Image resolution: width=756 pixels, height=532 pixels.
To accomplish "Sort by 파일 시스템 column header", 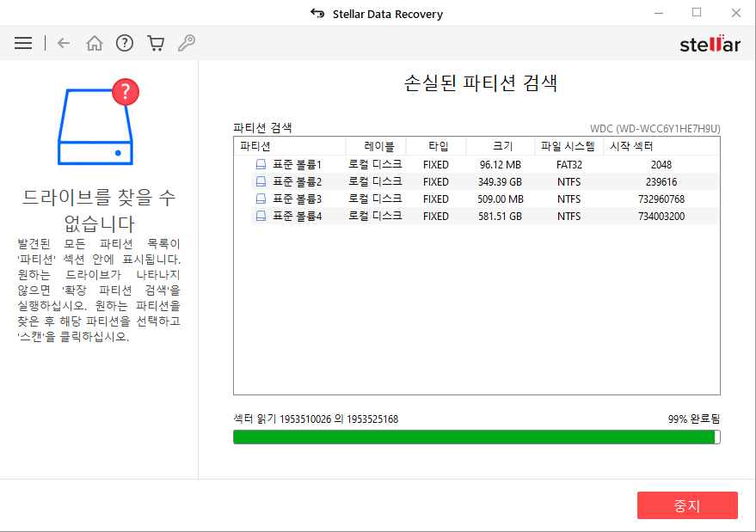I will coord(569,146).
